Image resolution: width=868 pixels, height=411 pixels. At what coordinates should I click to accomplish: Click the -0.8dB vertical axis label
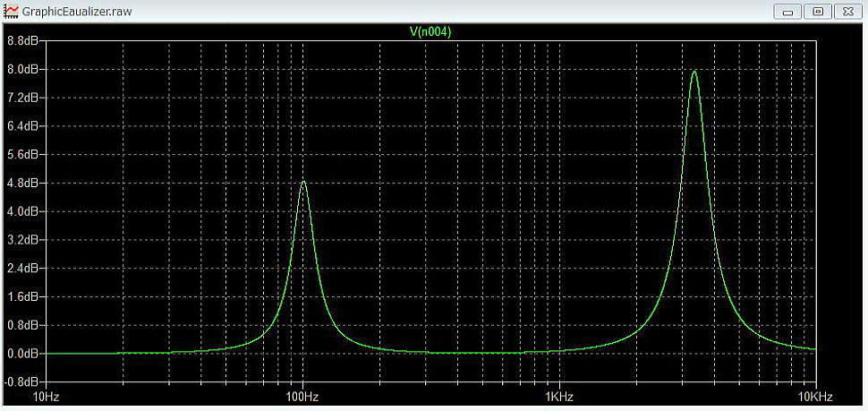click(21, 381)
